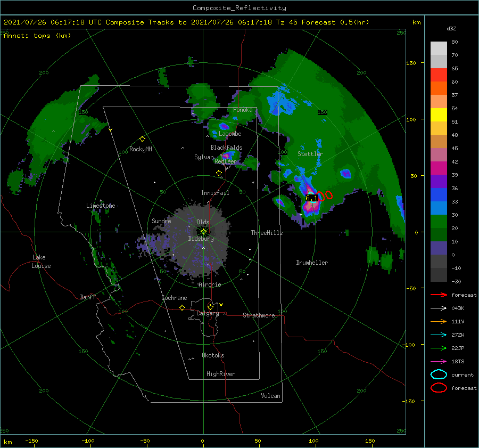This screenshot has height=448, width=479.
Task: Click the radar origin marker between Olds and Didsbury
Action: click(203, 232)
